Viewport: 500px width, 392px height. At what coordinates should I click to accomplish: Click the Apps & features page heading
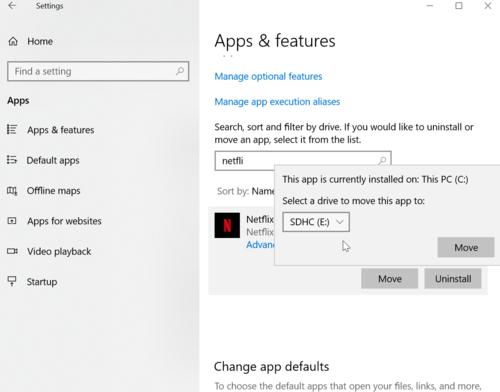point(275,41)
